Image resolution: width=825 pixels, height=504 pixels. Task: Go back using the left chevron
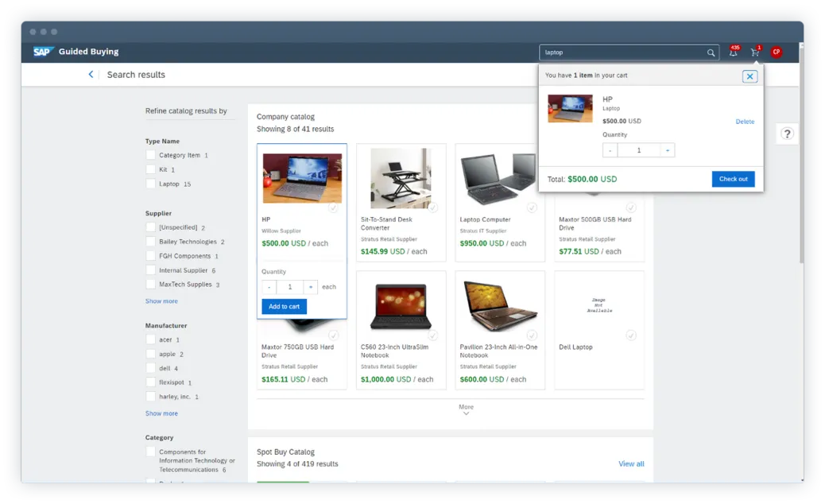click(x=91, y=75)
